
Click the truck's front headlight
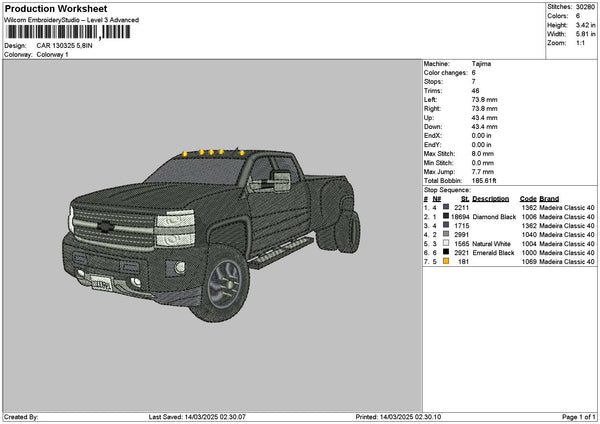174,228
